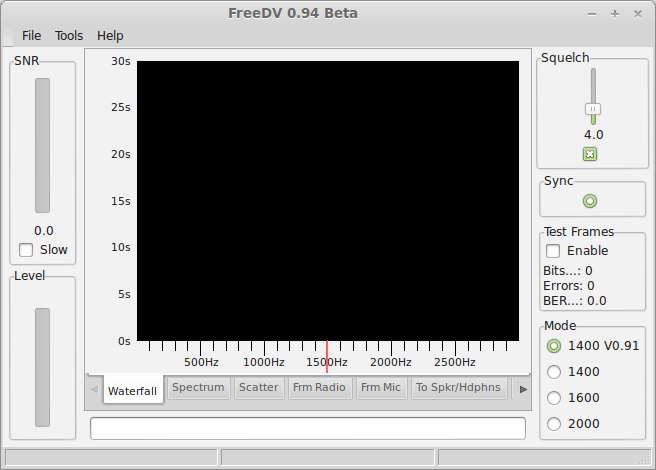Viewport: 656px width, 470px height.
Task: Click the Bits...: 0 readout
Action: pyautogui.click(x=567, y=271)
